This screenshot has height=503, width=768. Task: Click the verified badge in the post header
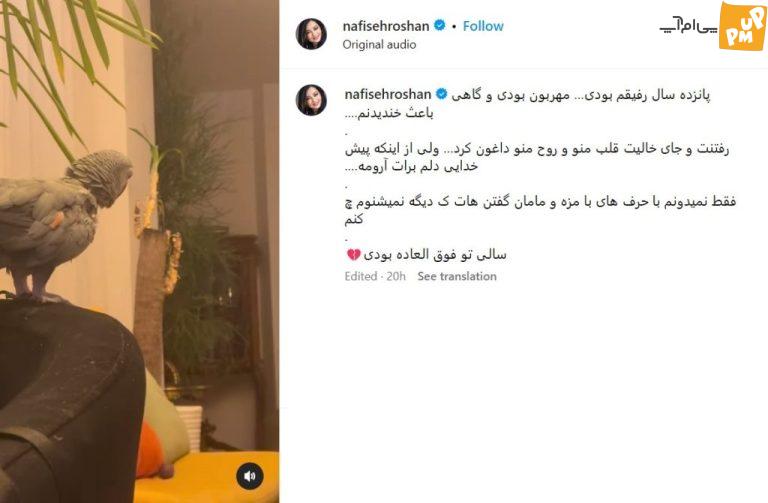coord(440,25)
